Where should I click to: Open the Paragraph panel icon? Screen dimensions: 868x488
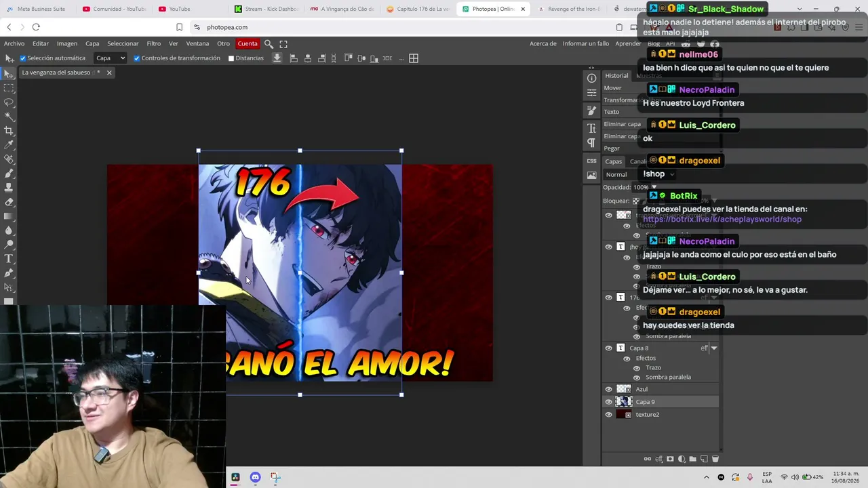pos(591,143)
